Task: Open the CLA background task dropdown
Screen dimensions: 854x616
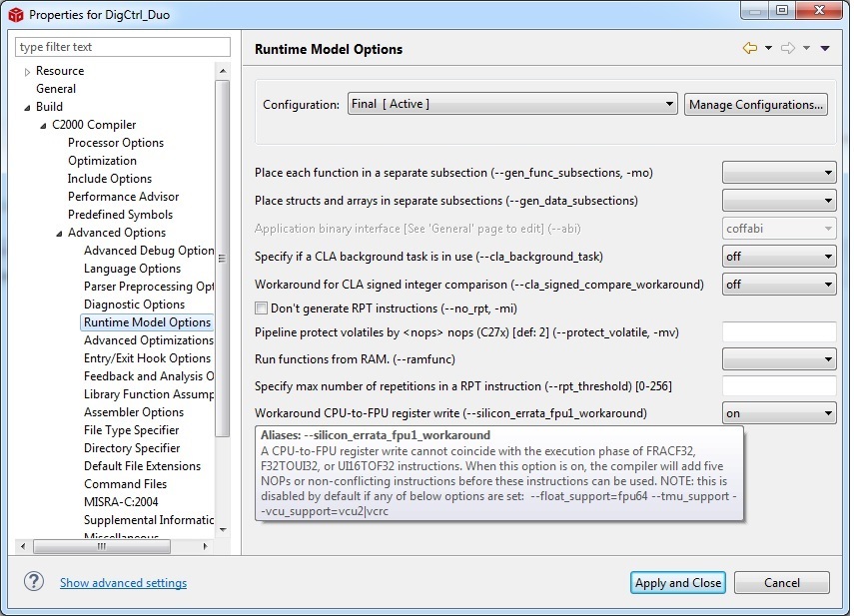Action: (x=778, y=257)
